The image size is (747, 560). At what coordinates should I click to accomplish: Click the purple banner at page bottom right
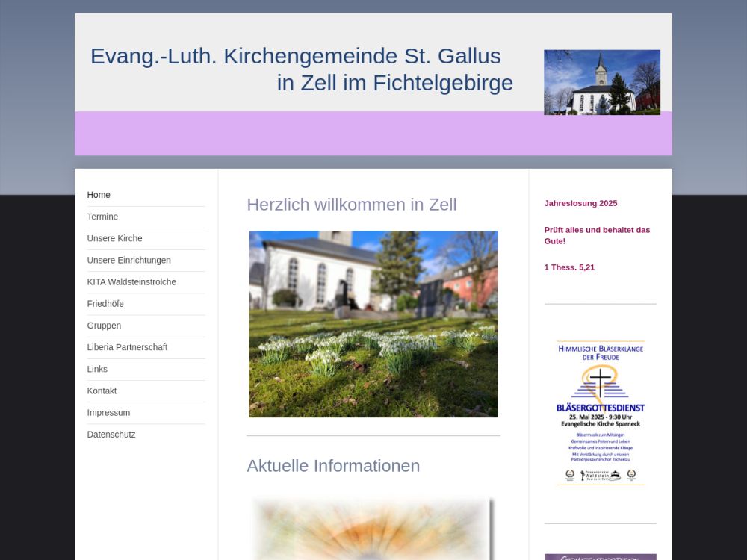coord(600,556)
